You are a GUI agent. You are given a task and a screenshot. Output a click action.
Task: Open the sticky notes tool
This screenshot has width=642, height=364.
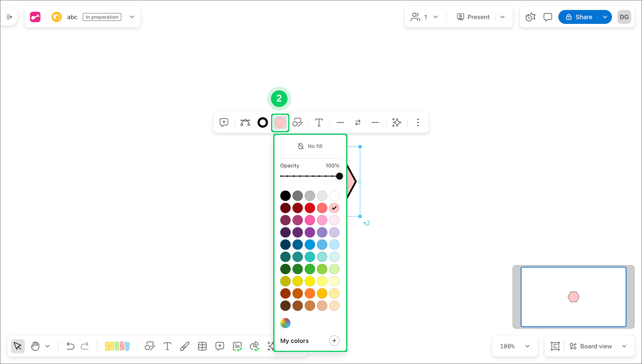pos(118,346)
